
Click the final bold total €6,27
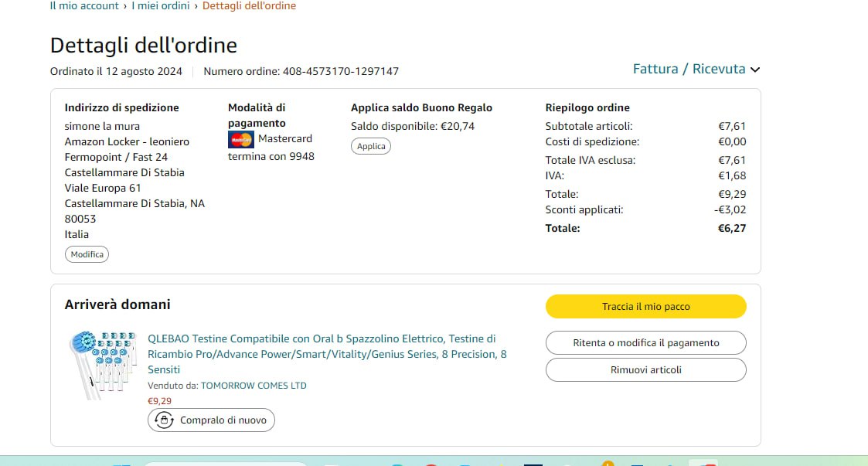(732, 228)
